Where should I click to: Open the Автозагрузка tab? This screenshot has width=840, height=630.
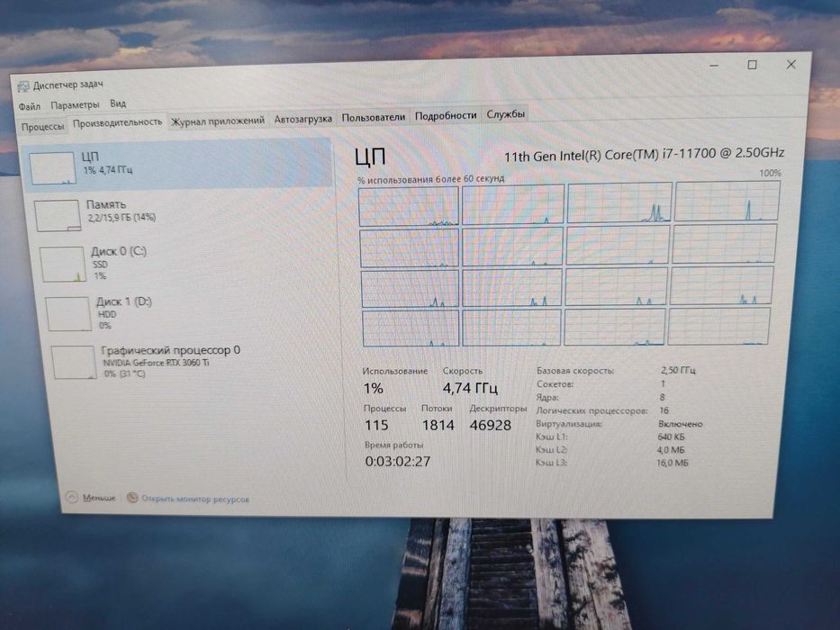tap(303, 119)
